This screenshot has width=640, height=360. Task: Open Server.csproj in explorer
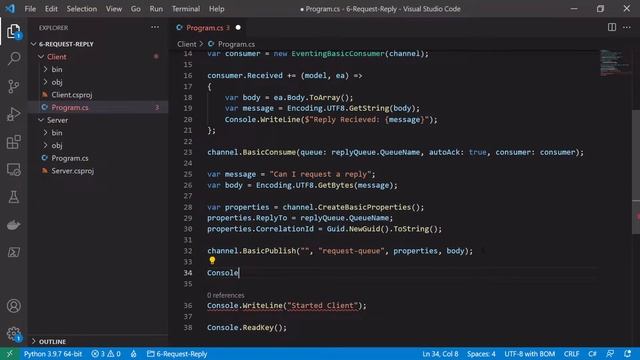(x=98, y=171)
